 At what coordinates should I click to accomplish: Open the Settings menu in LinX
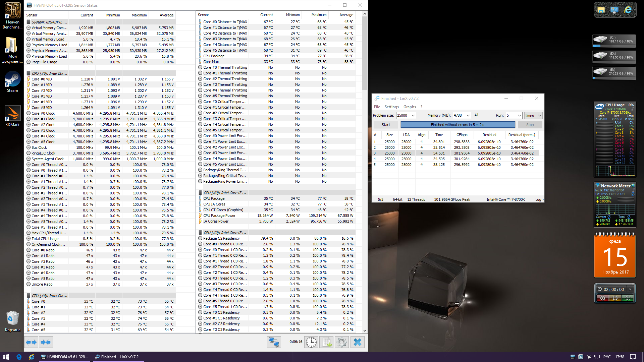tap(391, 107)
